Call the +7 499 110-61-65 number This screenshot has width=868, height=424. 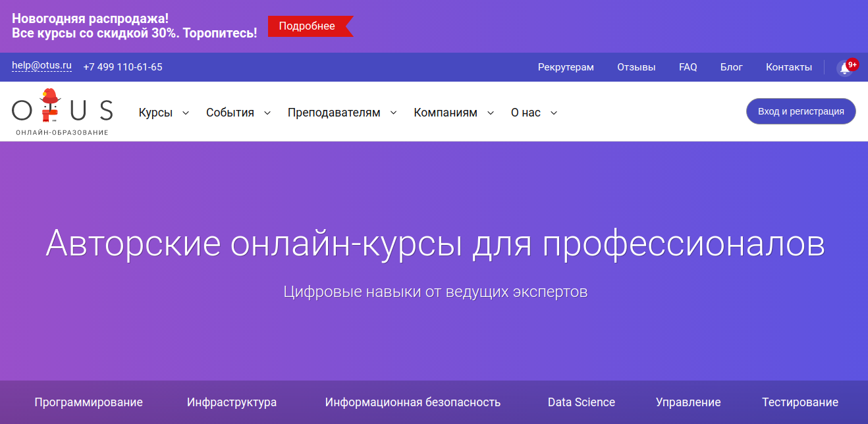(122, 66)
